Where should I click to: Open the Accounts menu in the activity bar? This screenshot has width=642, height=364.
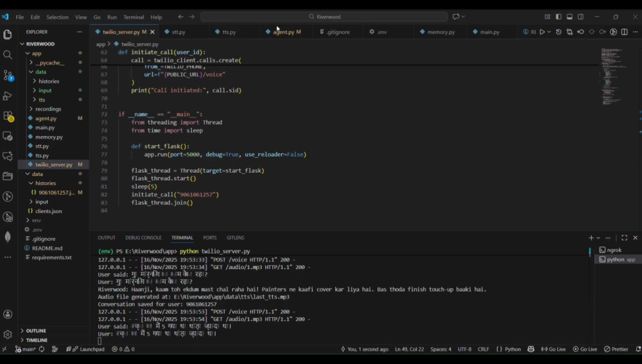7,314
